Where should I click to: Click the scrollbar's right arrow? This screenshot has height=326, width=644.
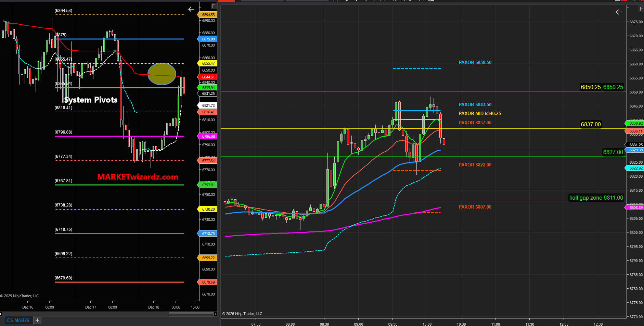[x=215, y=314]
